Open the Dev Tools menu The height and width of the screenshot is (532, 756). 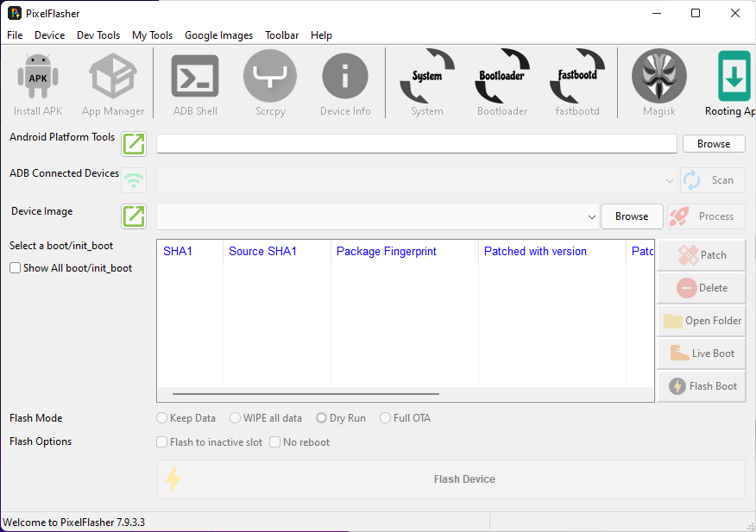pos(98,35)
